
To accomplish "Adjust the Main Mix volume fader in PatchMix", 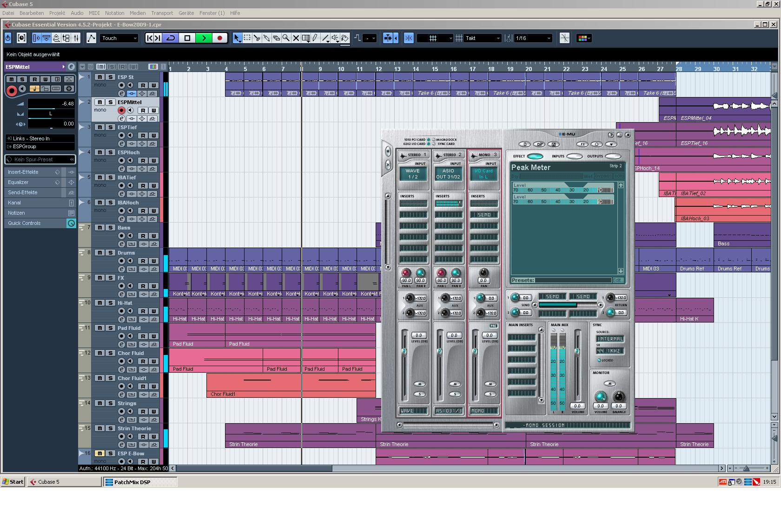I will [577, 351].
